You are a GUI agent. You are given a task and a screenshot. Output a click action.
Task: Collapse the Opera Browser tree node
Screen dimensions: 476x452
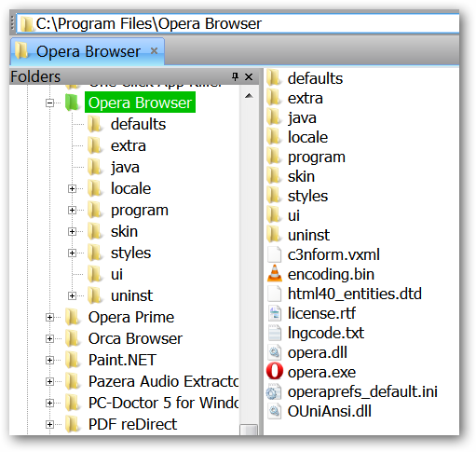pos(49,103)
